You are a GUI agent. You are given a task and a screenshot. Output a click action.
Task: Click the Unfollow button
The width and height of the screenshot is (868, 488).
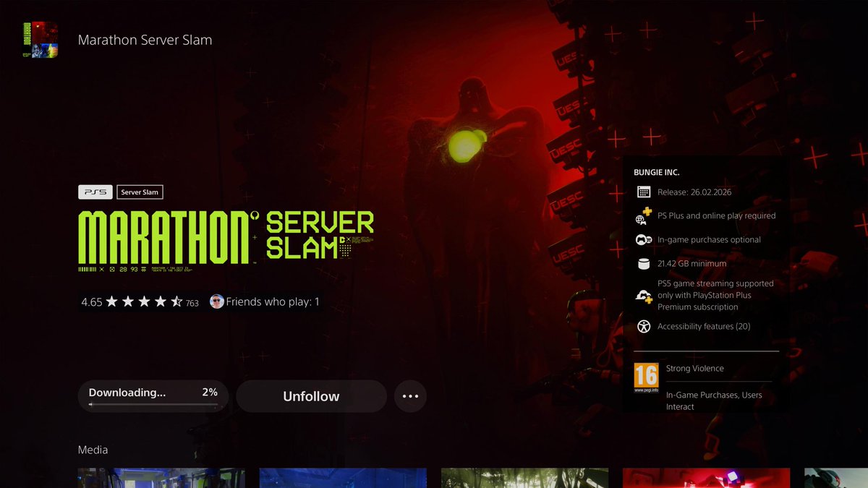point(311,396)
